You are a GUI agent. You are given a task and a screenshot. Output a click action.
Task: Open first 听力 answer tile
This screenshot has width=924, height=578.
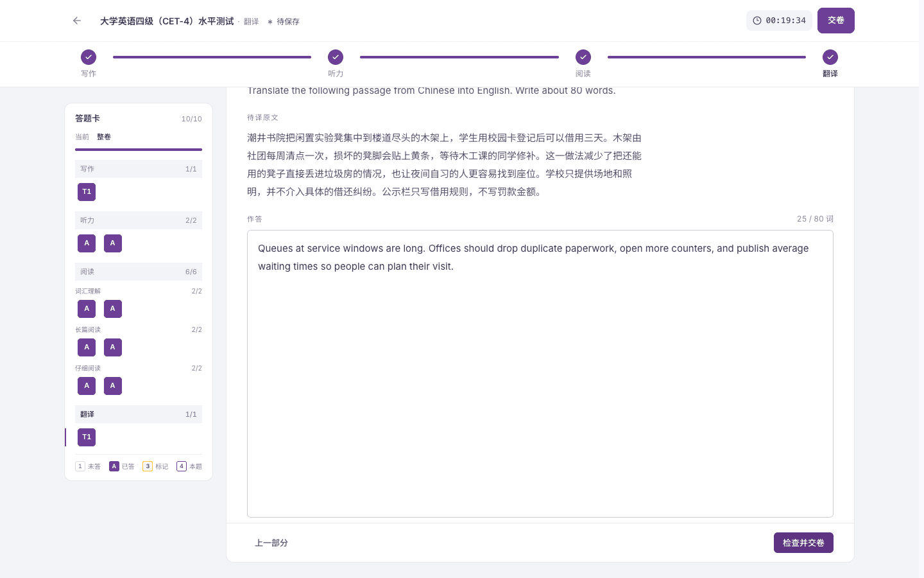point(87,243)
